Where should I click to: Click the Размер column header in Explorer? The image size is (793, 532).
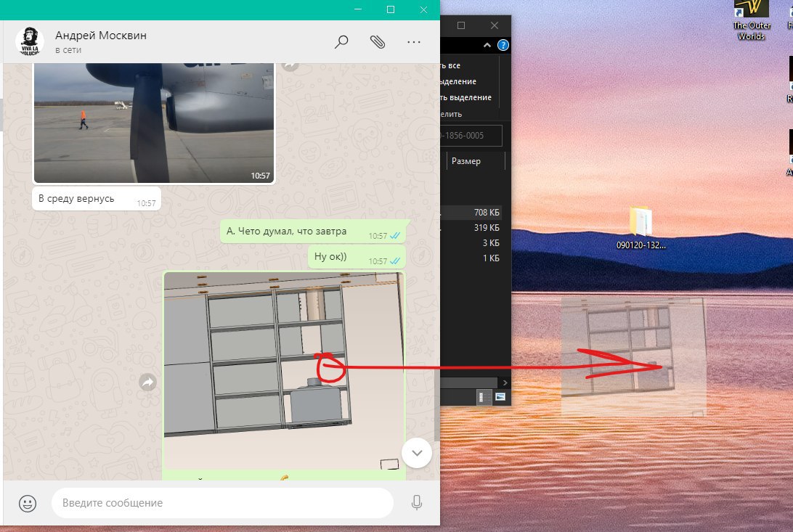[x=476, y=161]
